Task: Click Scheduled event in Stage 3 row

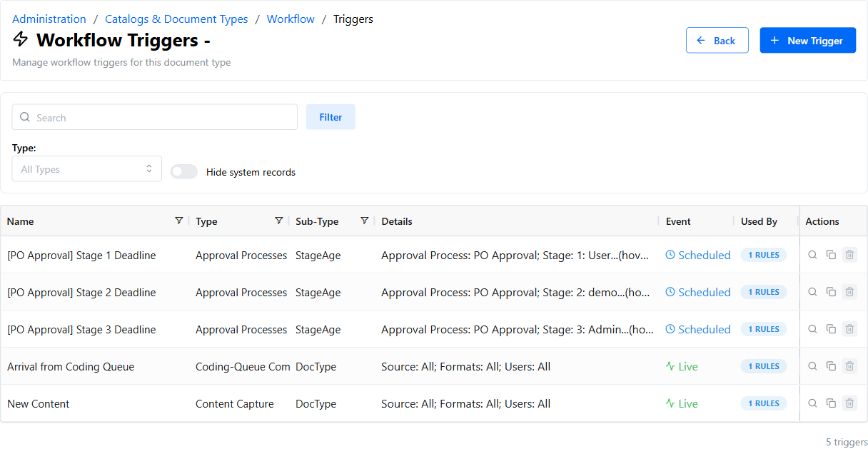Action: (698, 330)
